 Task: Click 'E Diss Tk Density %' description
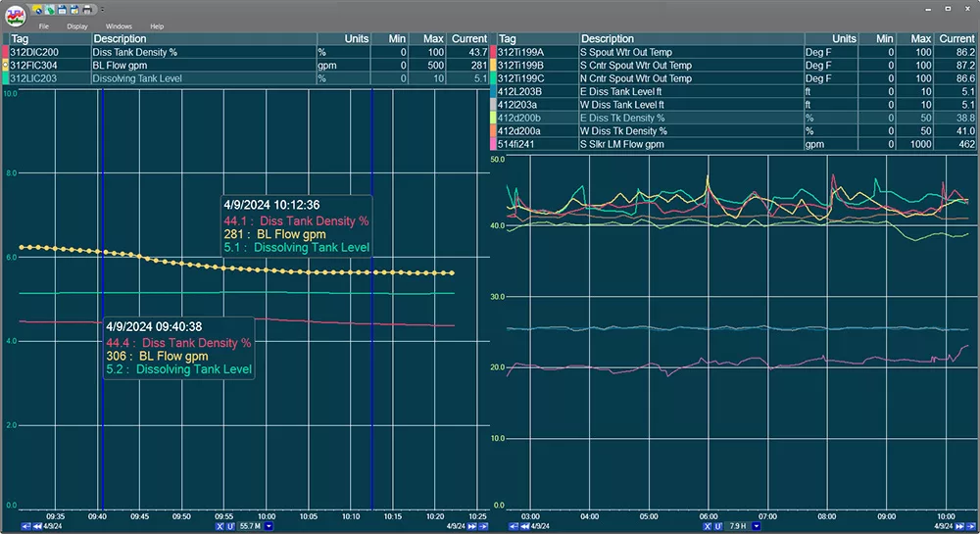click(622, 118)
